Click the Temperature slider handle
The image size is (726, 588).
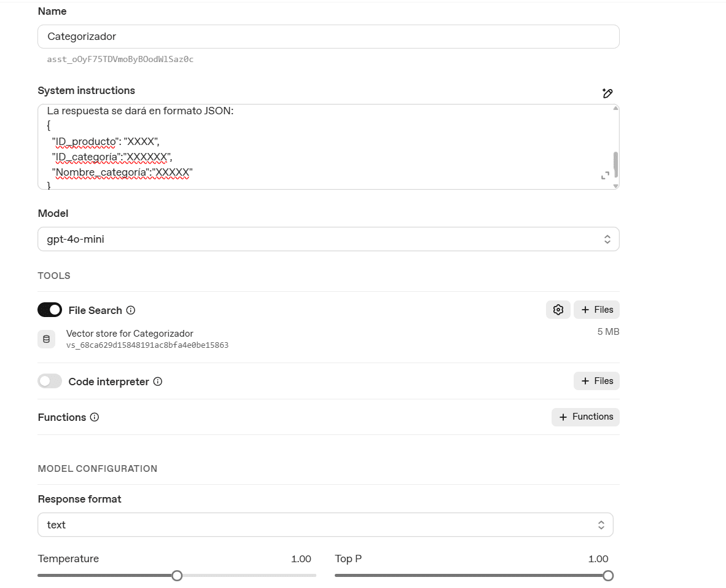click(x=177, y=576)
